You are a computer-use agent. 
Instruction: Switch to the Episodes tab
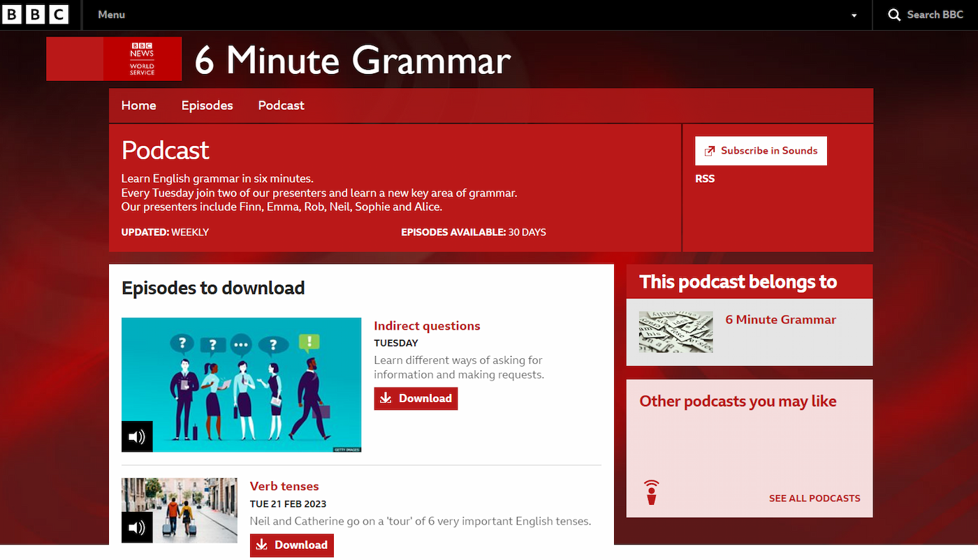pyautogui.click(x=207, y=105)
